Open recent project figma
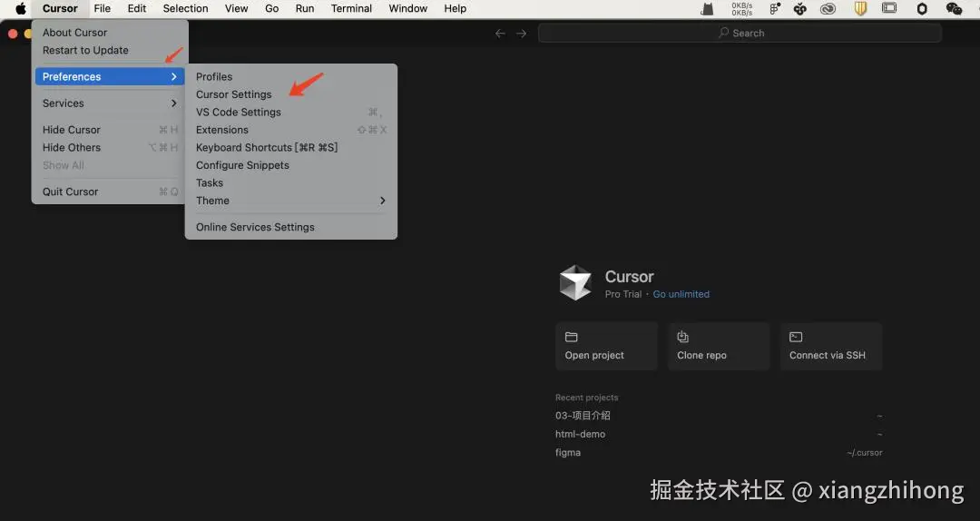Image resolution: width=980 pixels, height=521 pixels. (719, 452)
